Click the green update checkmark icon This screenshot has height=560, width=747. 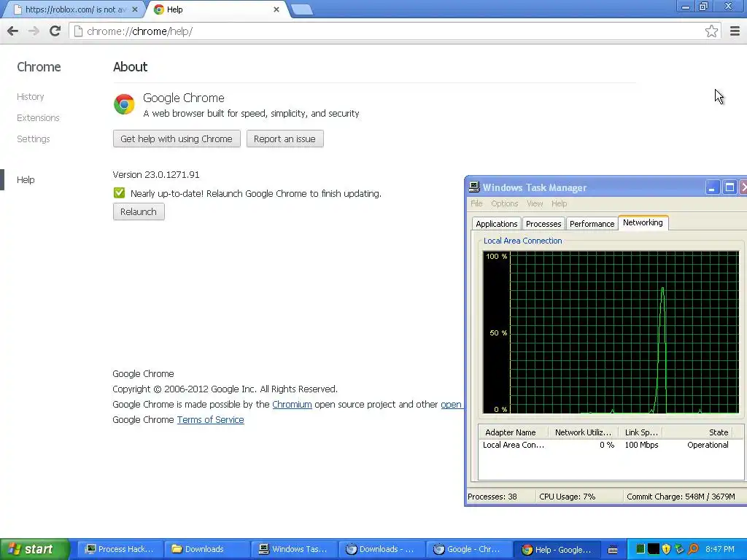(119, 192)
